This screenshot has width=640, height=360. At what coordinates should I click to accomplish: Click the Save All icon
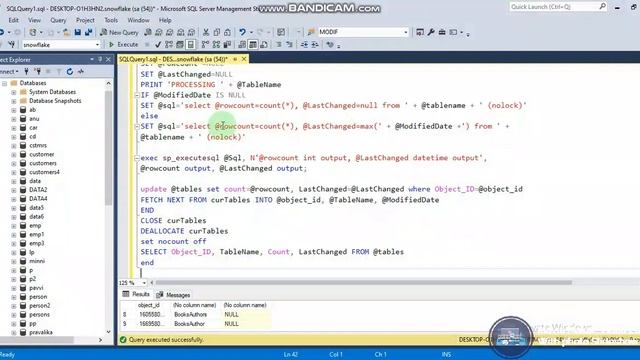(x=88, y=32)
